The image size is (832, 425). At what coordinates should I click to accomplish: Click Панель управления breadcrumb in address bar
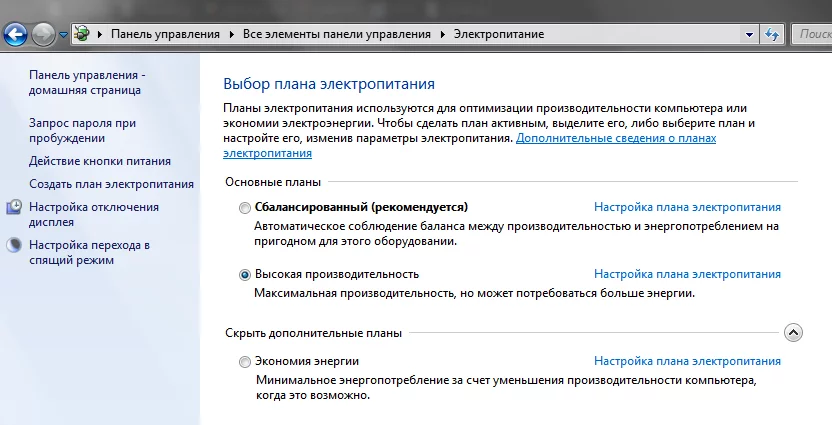click(x=165, y=34)
